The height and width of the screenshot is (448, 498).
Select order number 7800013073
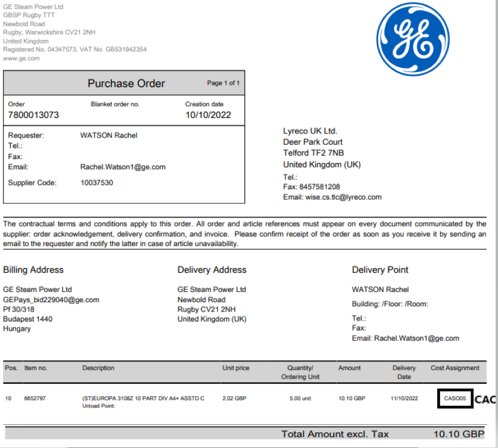click(x=33, y=115)
